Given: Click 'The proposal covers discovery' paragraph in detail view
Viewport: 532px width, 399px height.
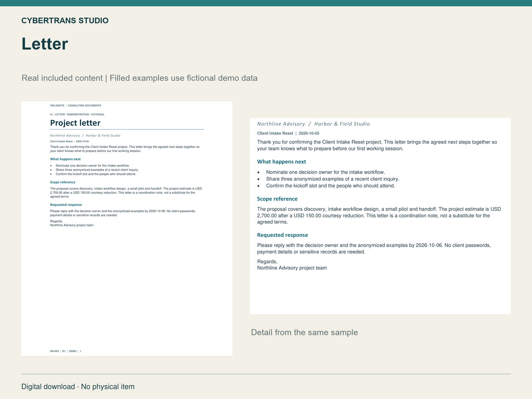Looking at the screenshot, I should (379, 215).
